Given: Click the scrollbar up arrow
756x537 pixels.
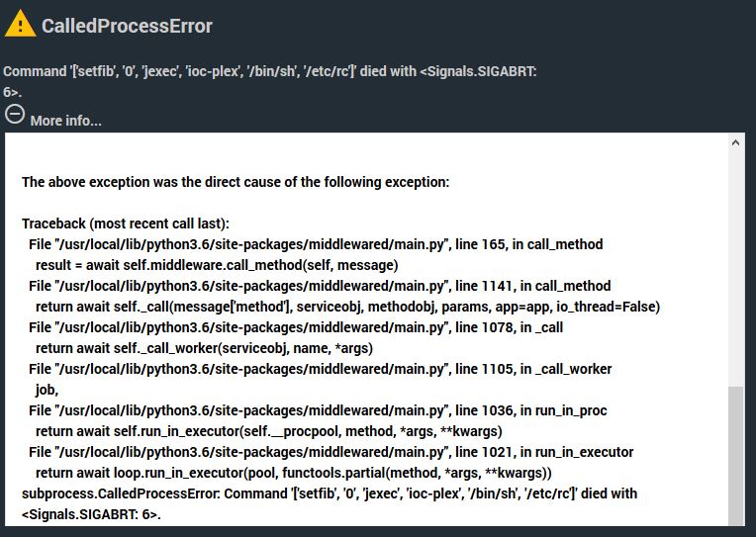Looking at the screenshot, I should 735,142.
